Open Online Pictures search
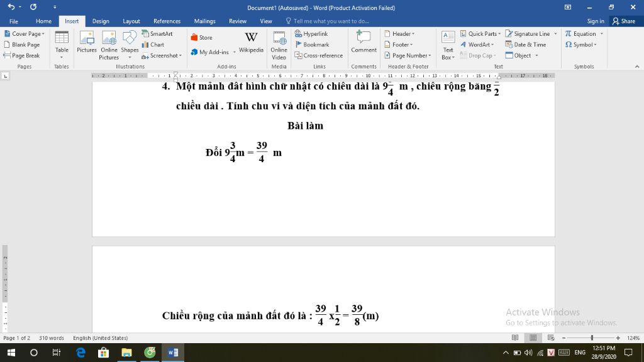This screenshot has height=362, width=644. (109, 45)
